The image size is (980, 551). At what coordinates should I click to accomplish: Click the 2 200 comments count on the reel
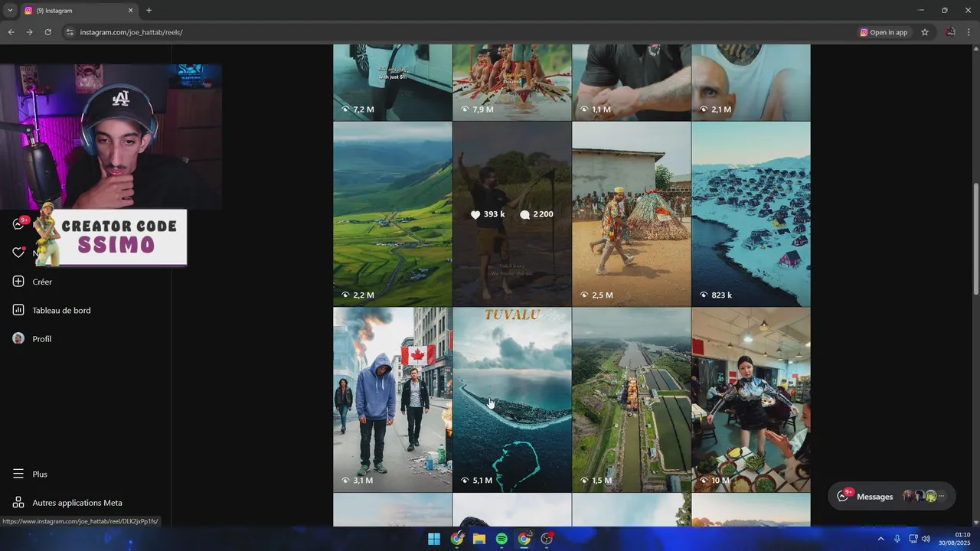536,214
